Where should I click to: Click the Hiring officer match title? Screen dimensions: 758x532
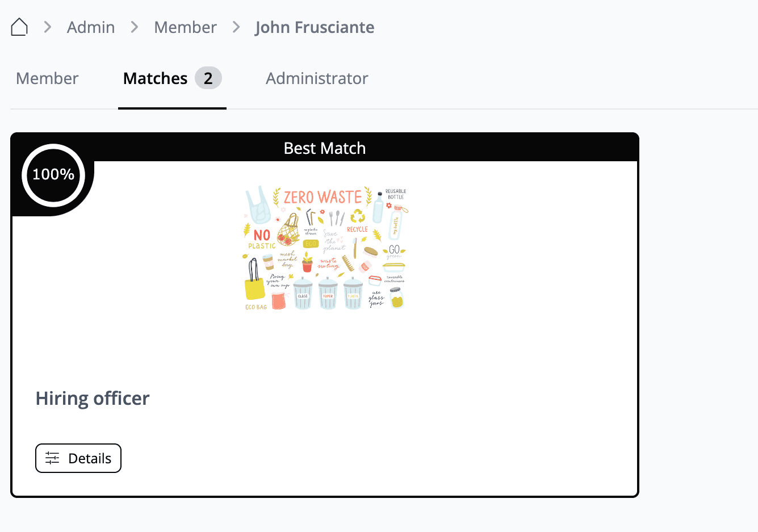[x=93, y=399]
